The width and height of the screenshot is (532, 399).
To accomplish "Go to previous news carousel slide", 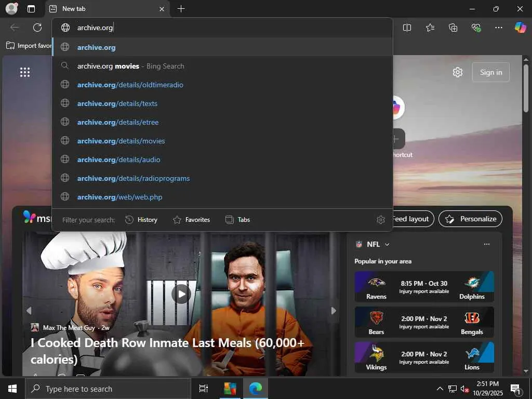I will [29, 311].
